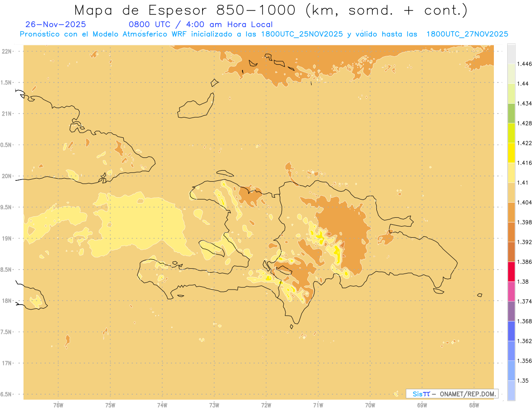Click the '71W' longitude label

tap(318, 405)
